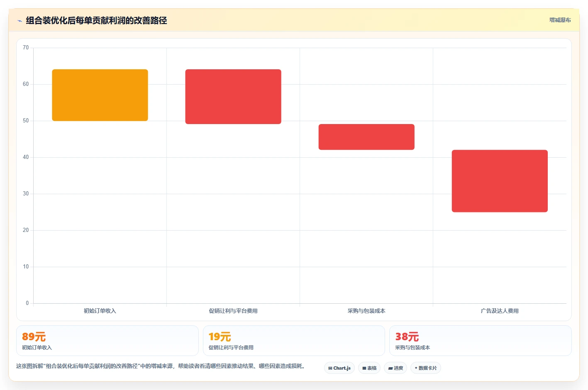Click the y-axis value 60
This screenshot has height=390, width=588.
click(x=26, y=84)
